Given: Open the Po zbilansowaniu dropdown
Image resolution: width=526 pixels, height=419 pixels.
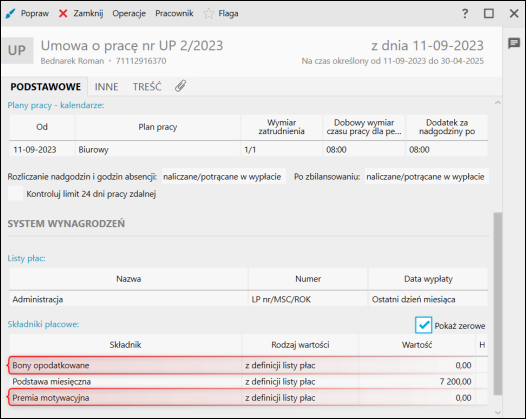Looking at the screenshot, I should (x=426, y=176).
